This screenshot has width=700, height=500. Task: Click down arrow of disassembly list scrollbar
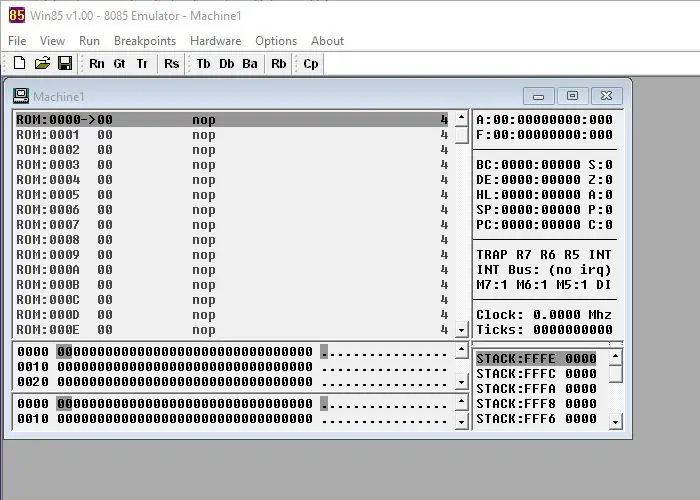[461, 330]
